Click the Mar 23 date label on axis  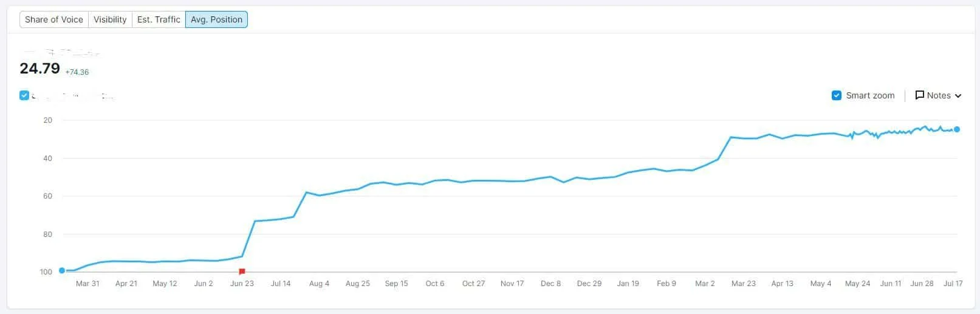pyautogui.click(x=744, y=284)
